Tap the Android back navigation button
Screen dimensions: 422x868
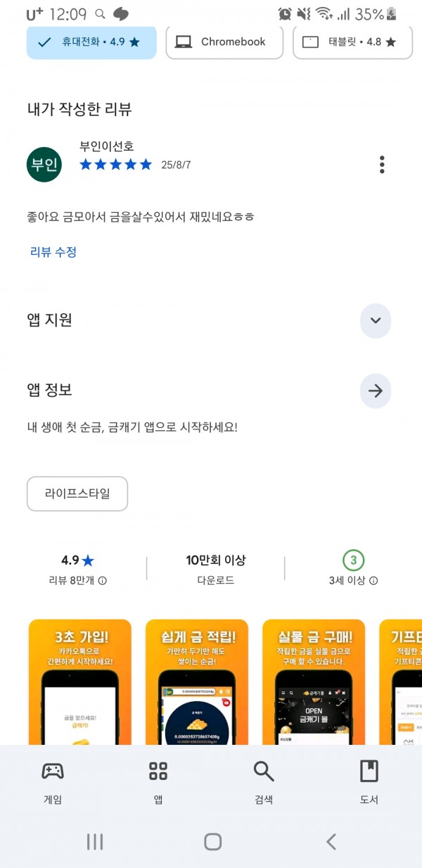[331, 841]
